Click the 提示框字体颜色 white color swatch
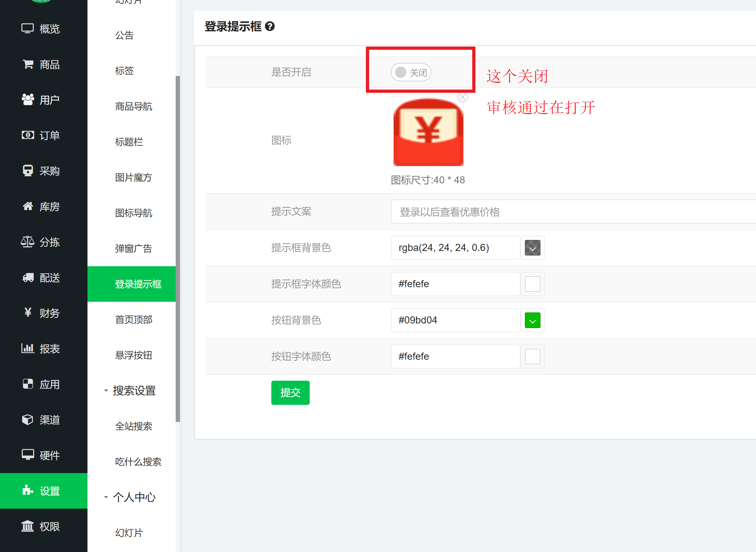 click(x=532, y=284)
